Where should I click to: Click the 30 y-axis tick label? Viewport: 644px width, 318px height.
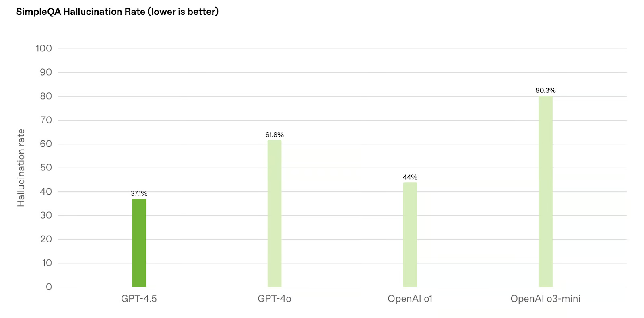pyautogui.click(x=46, y=215)
